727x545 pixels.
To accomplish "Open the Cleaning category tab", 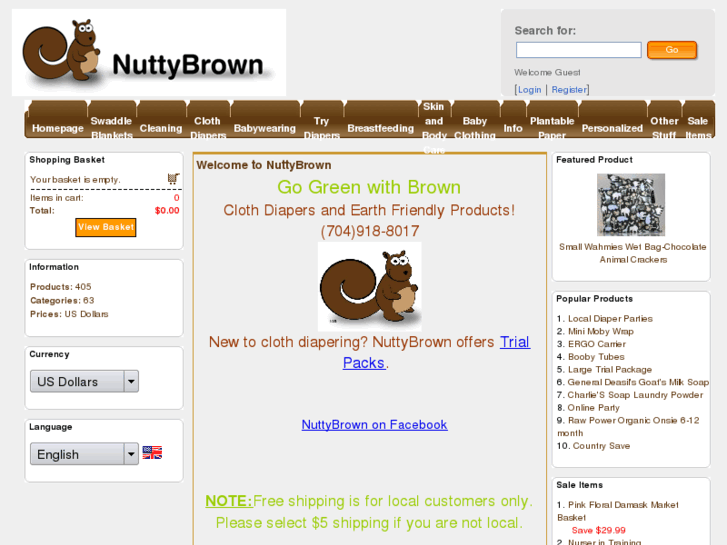I will coord(161,128).
